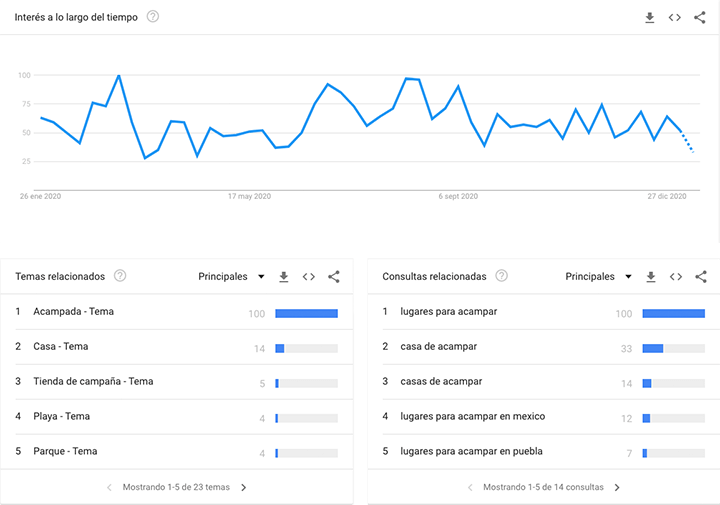The width and height of the screenshot is (720, 505).
Task: Open embed code for Temas relacionados
Action: pyautogui.click(x=309, y=276)
